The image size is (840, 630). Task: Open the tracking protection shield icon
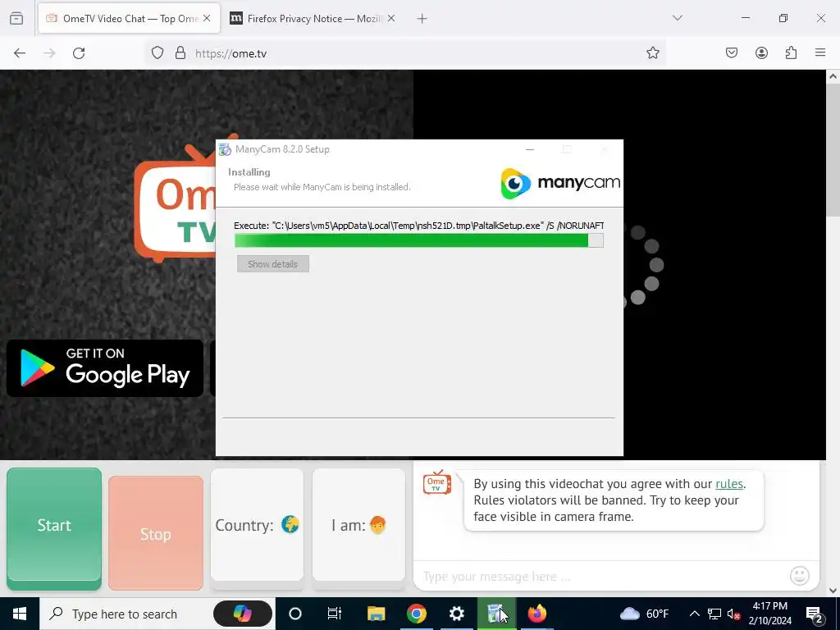pyautogui.click(x=157, y=52)
